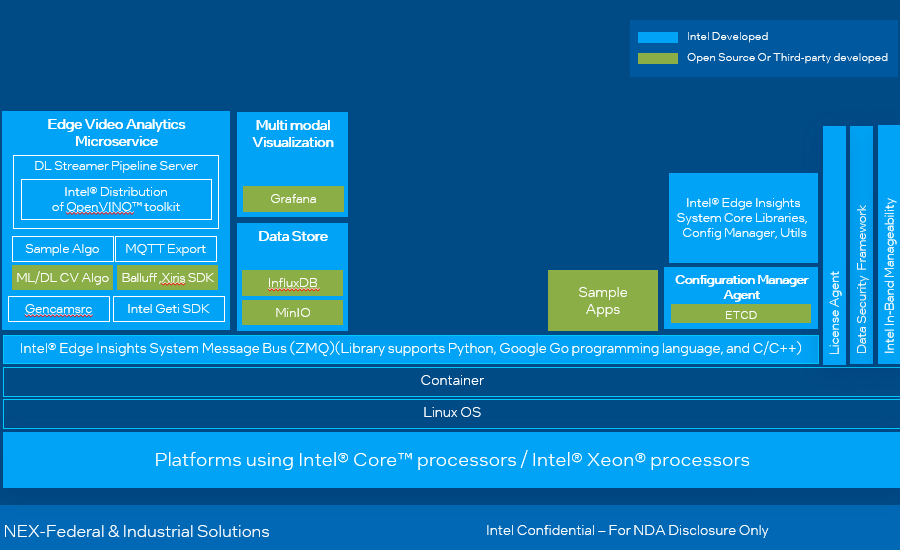Select the Linux OS layer bar
Viewport: 900px width, 550px height.
point(451,413)
